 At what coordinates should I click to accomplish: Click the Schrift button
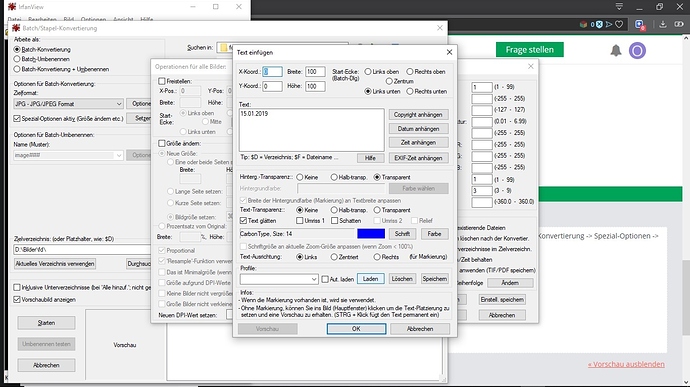pyautogui.click(x=402, y=234)
